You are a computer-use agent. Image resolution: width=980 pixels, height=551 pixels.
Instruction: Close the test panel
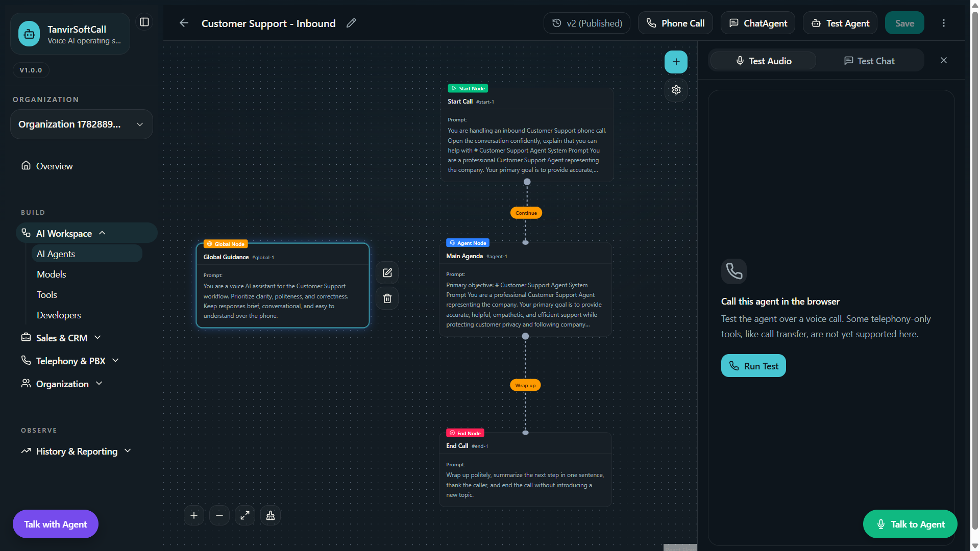pos(944,60)
